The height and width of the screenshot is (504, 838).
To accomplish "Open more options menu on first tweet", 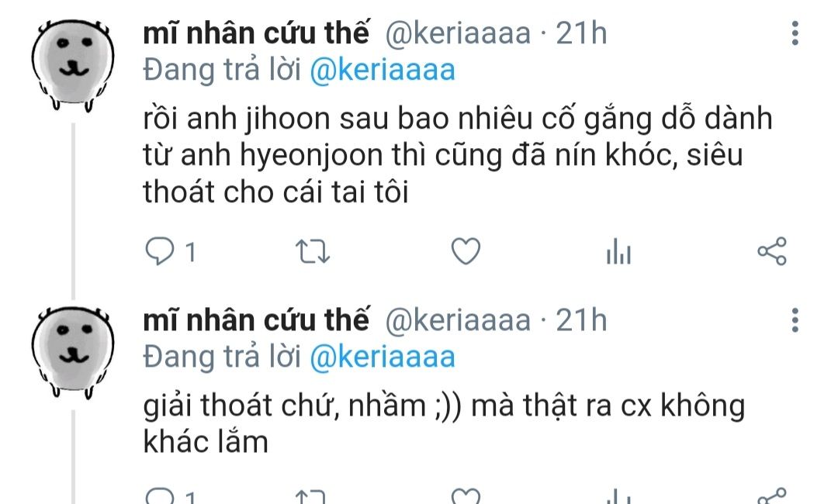I will (795, 33).
